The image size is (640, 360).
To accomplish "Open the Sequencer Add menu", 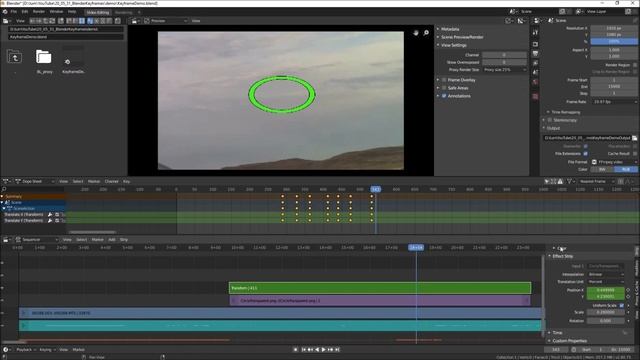I will pos(112,240).
